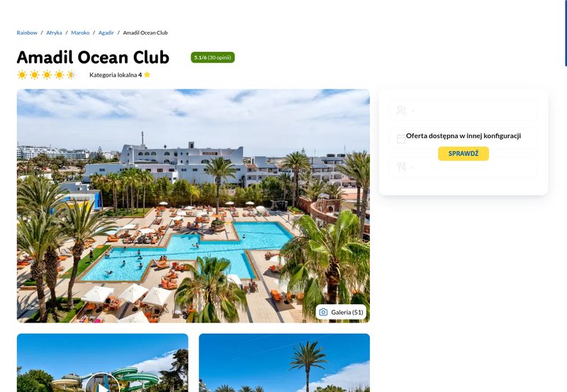Open the Rainbow breadcrumb link

click(27, 33)
